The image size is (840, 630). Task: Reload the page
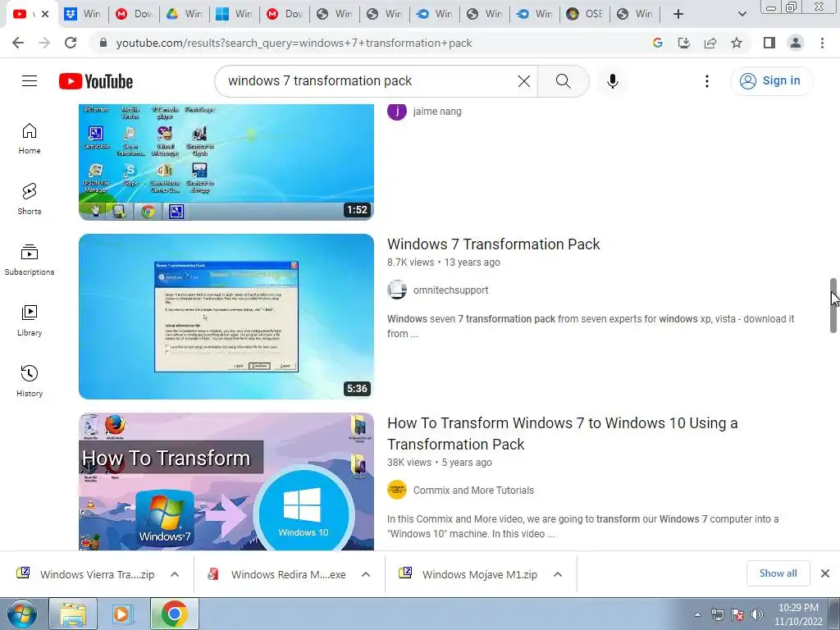71,43
